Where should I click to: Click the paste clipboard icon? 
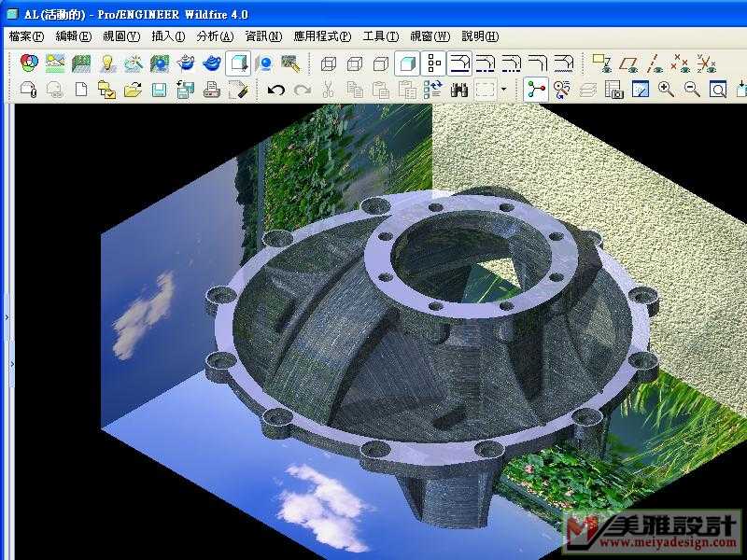[381, 90]
